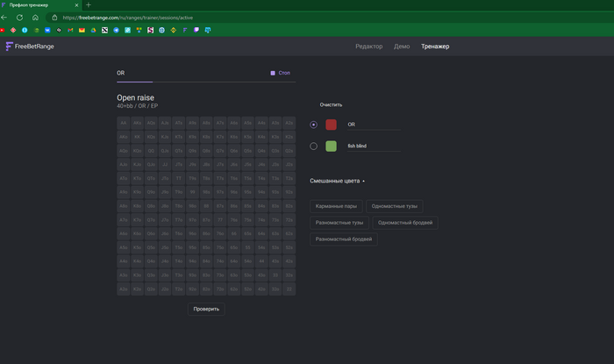Expand the Смешанные цвета section
Viewport: 614px width, 364px height.
click(337, 181)
